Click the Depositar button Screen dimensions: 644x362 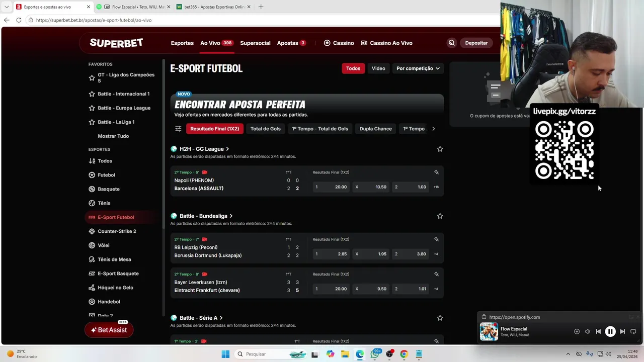(x=476, y=43)
